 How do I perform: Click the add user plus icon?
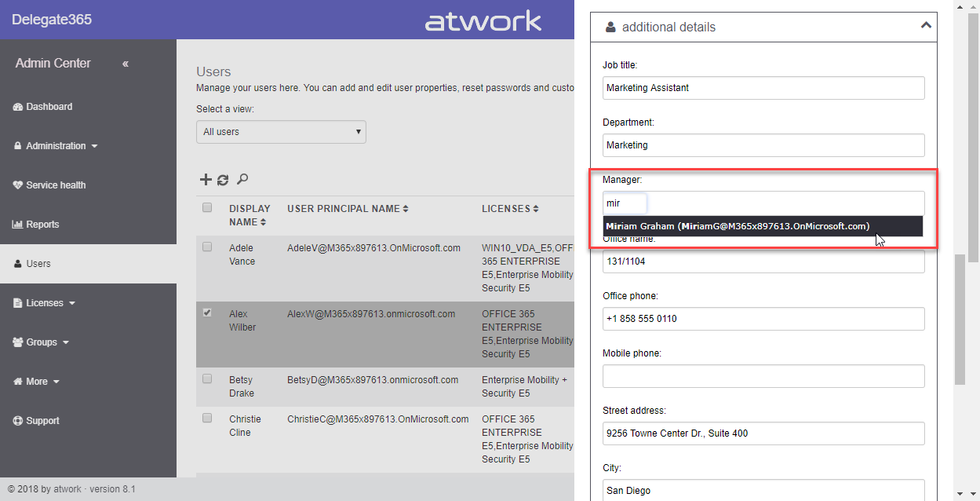point(206,180)
